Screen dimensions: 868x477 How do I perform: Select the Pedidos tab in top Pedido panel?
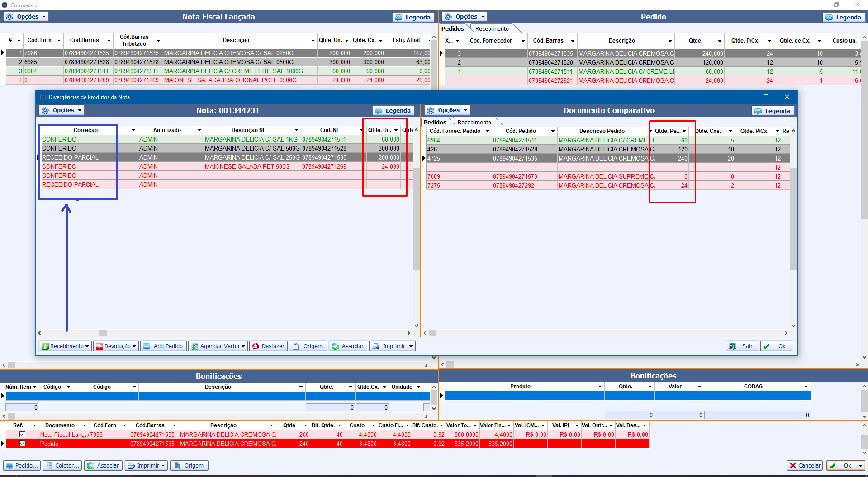452,28
